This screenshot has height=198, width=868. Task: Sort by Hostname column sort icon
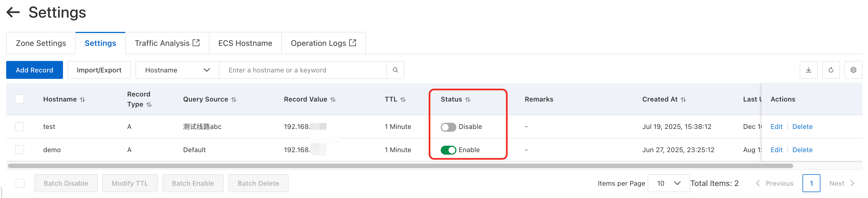[83, 100]
